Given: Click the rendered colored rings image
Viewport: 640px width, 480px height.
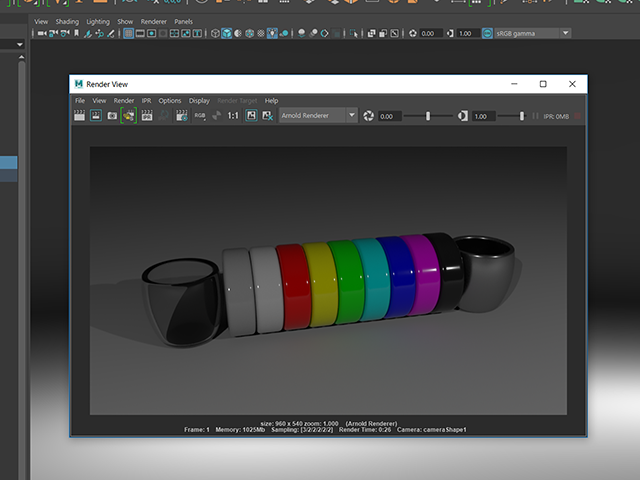Looking at the screenshot, I should pyautogui.click(x=328, y=280).
